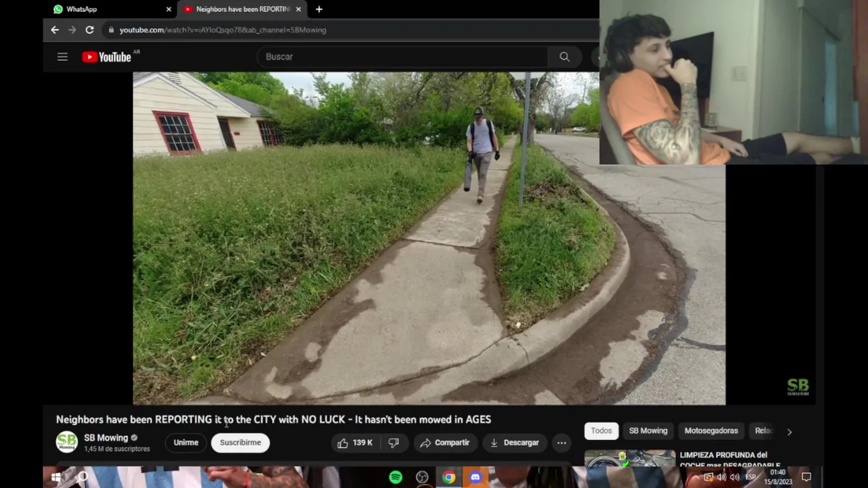The width and height of the screenshot is (868, 488).
Task: Open Windows taskbar search
Action: click(83, 477)
